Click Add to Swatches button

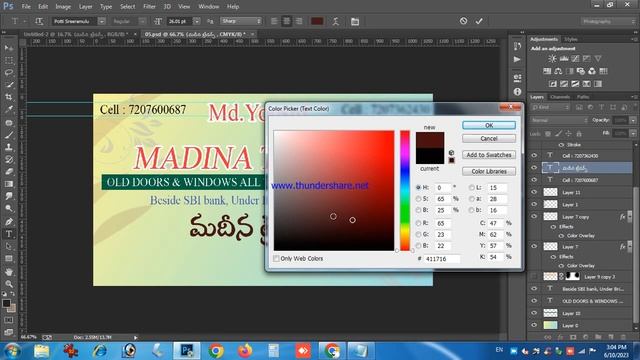click(x=489, y=155)
